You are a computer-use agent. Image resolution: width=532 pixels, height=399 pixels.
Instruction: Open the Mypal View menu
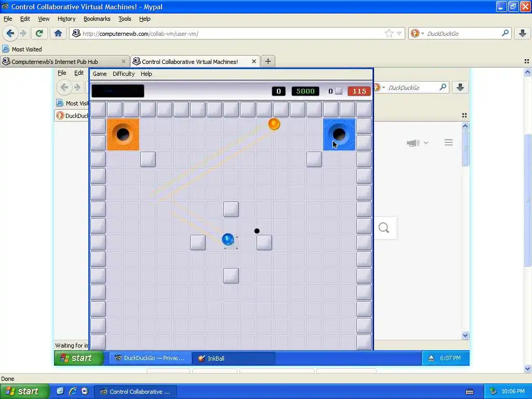click(x=44, y=19)
